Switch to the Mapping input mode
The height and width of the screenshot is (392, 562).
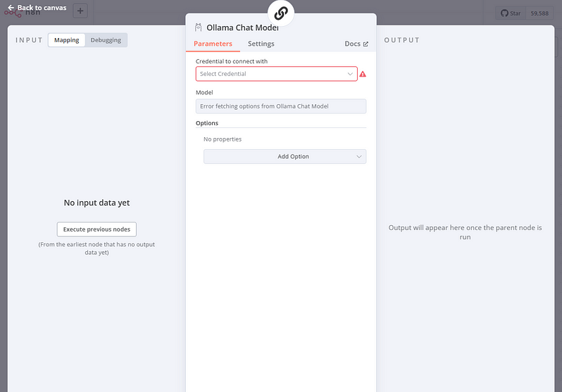(x=67, y=40)
